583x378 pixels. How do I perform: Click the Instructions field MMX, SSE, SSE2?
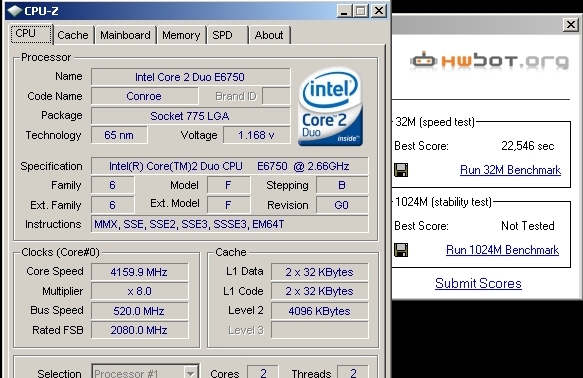230,224
